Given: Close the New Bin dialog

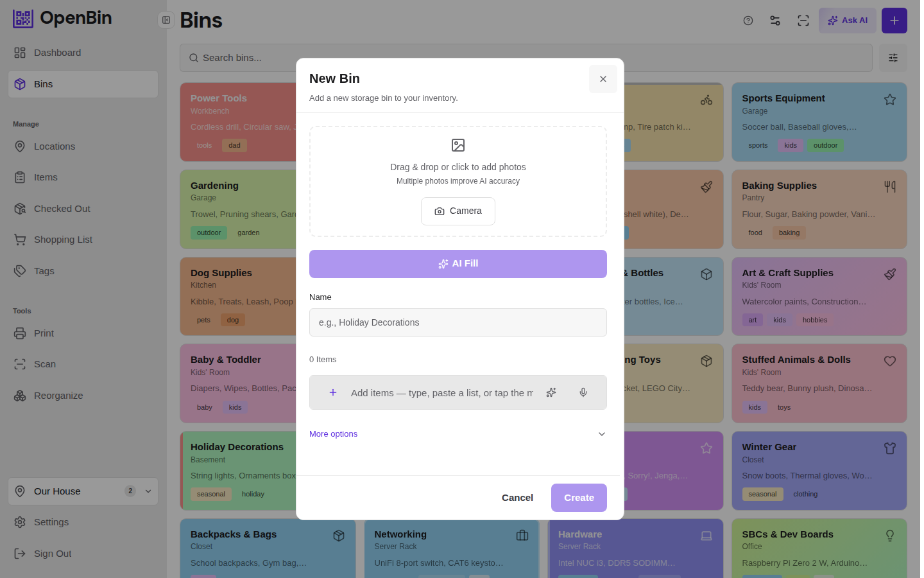Looking at the screenshot, I should click(x=603, y=79).
